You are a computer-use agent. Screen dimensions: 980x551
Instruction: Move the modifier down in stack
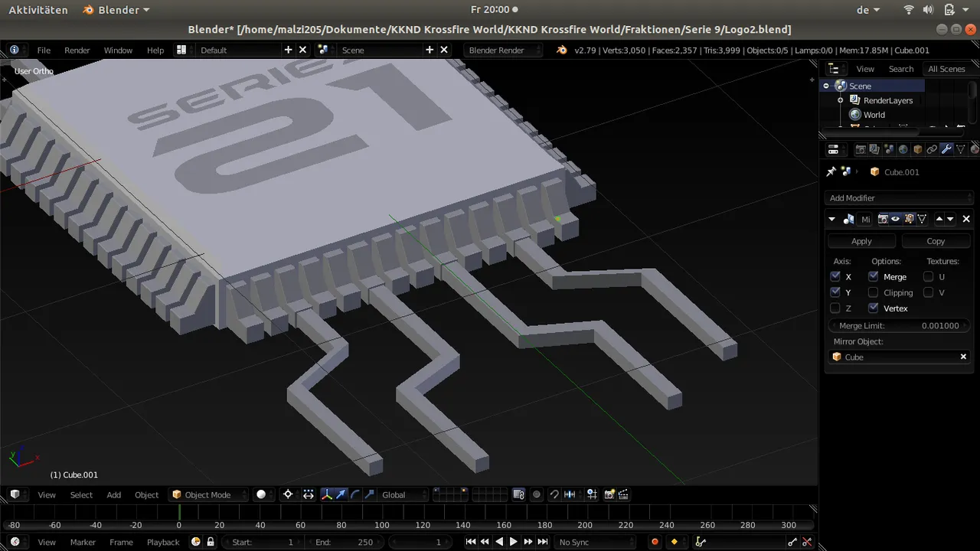point(950,219)
